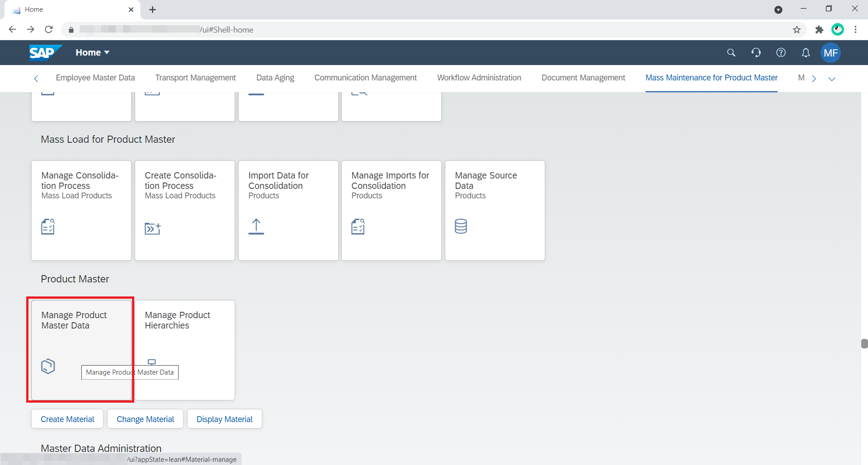The height and width of the screenshot is (465, 868).
Task: Switch to the Data Aging tab
Action: [275, 78]
